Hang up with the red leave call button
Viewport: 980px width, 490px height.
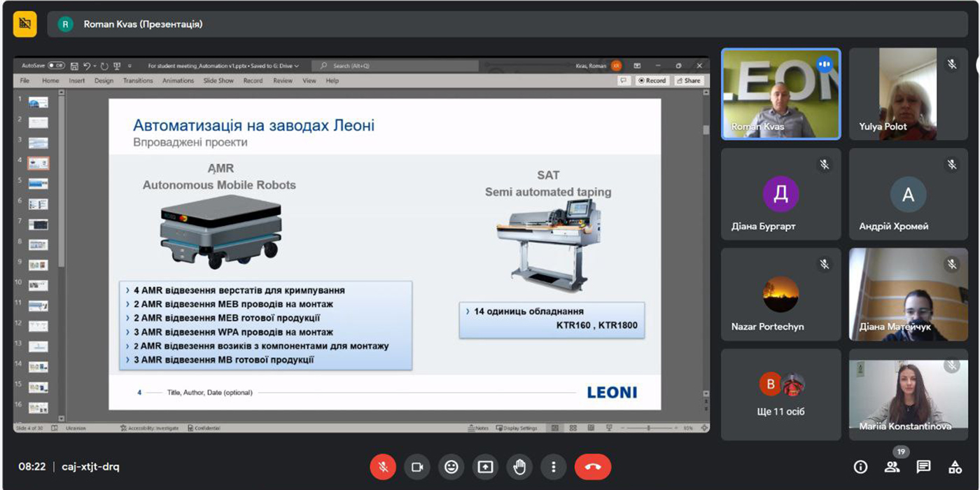pos(593,467)
